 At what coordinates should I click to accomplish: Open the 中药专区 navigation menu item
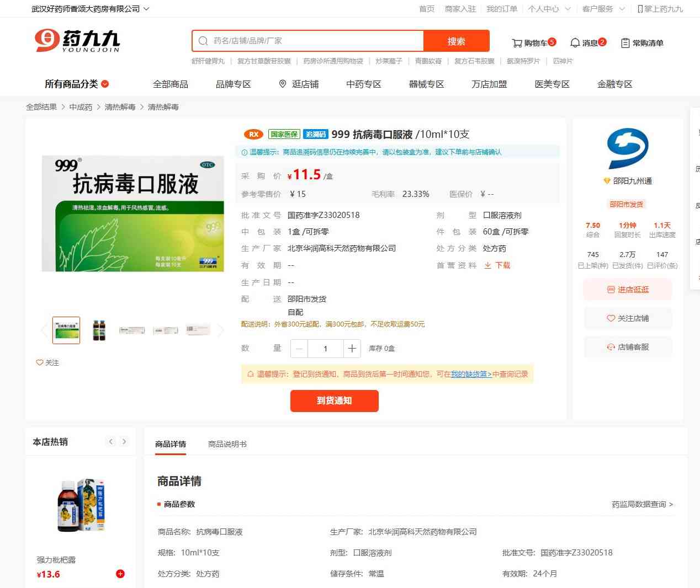tap(364, 84)
